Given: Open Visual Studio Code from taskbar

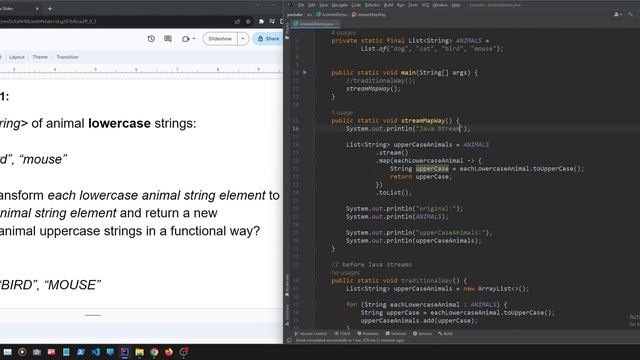Looking at the screenshot, I should tap(96, 352).
